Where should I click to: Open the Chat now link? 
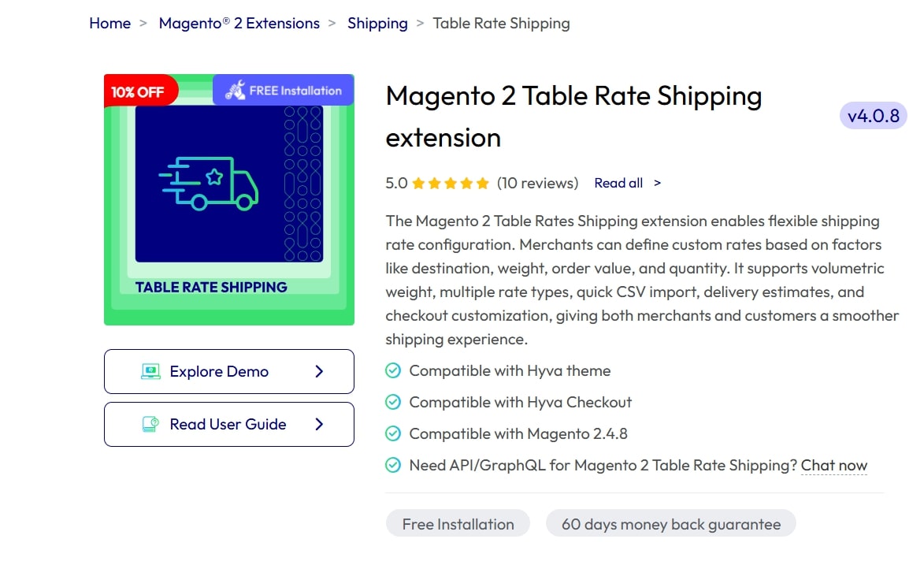pos(834,465)
